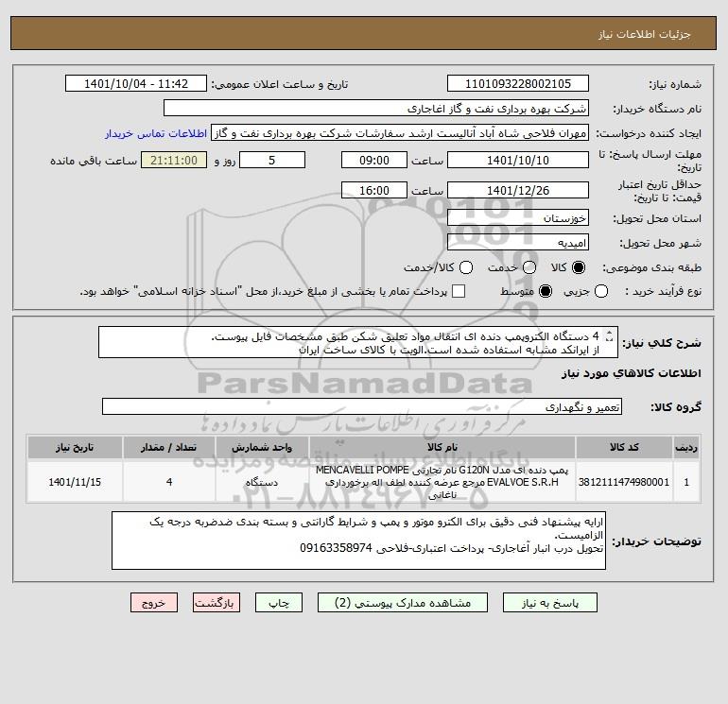Click the اطلاعات کالاهای مورد نیاز heading
Screen dimensions: 728x704
[x=632, y=373]
